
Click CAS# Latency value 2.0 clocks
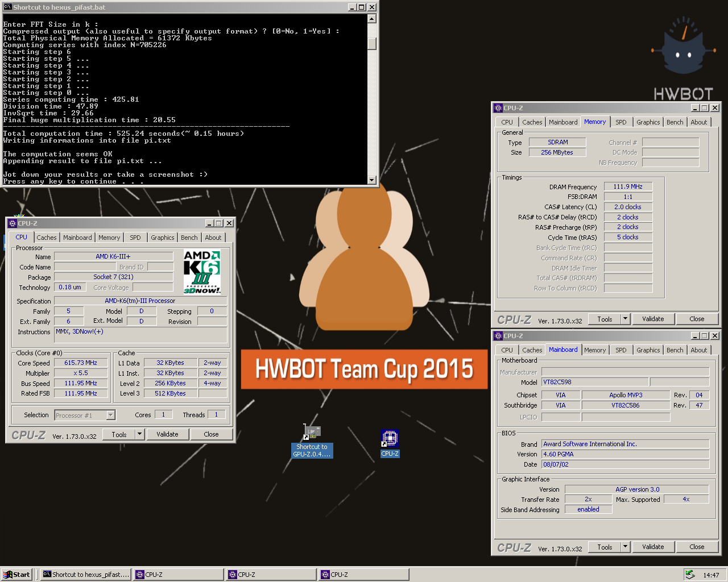628,207
